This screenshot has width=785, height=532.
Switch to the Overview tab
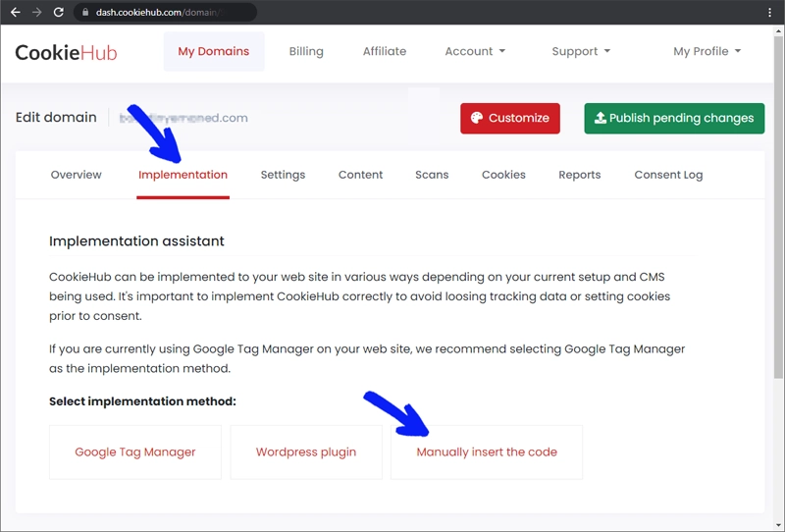click(77, 175)
